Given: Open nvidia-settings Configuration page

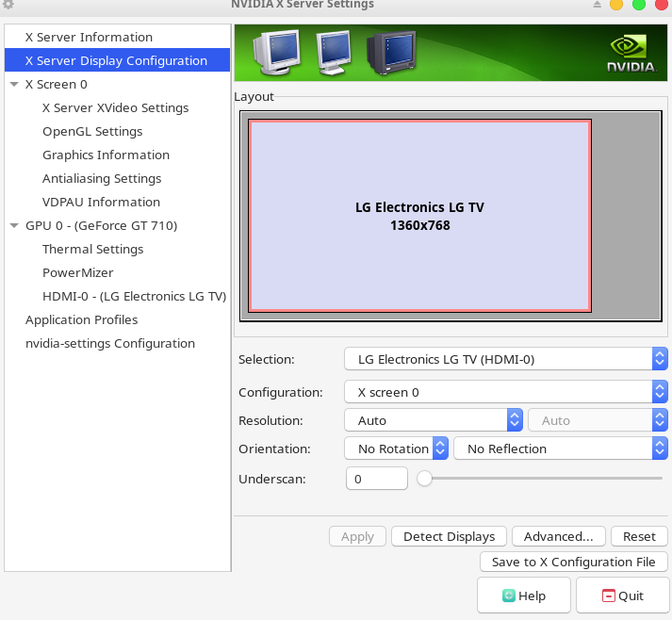Looking at the screenshot, I should tap(110, 344).
